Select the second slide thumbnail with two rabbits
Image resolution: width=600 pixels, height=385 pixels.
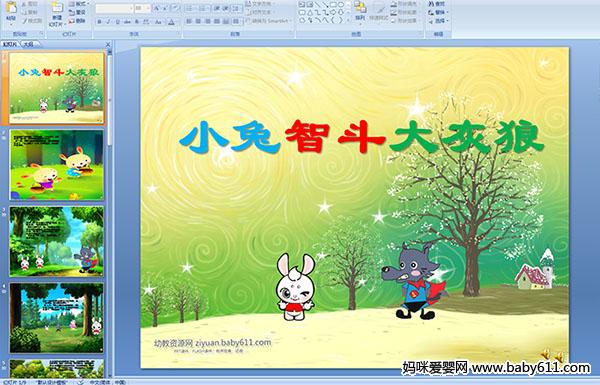tap(57, 165)
